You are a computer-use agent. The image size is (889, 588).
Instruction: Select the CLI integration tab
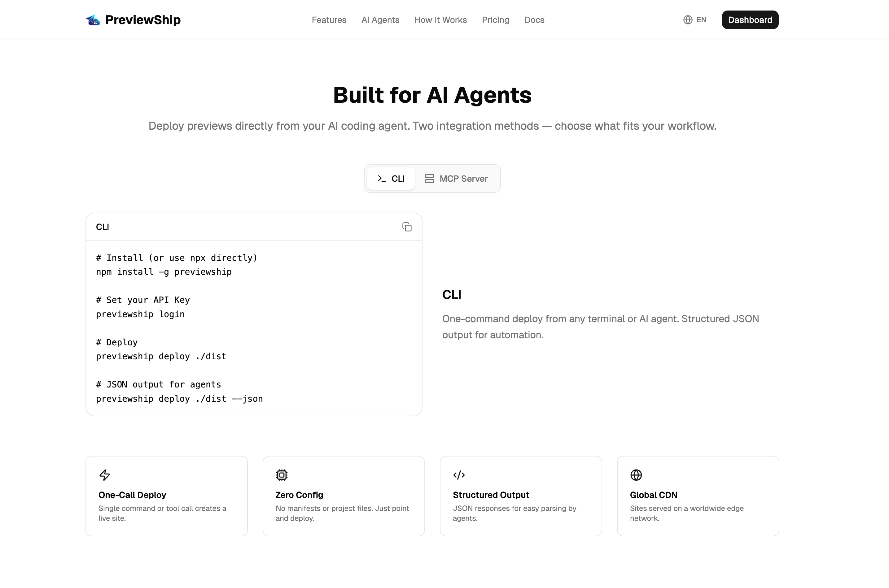point(391,179)
